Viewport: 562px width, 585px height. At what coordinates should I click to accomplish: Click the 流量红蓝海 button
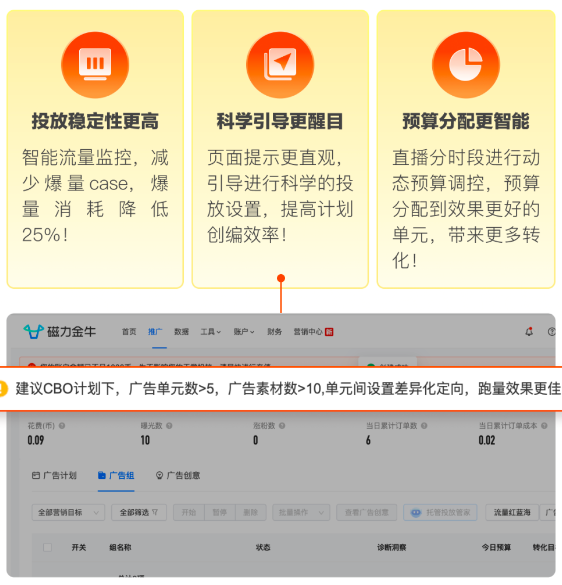(512, 512)
